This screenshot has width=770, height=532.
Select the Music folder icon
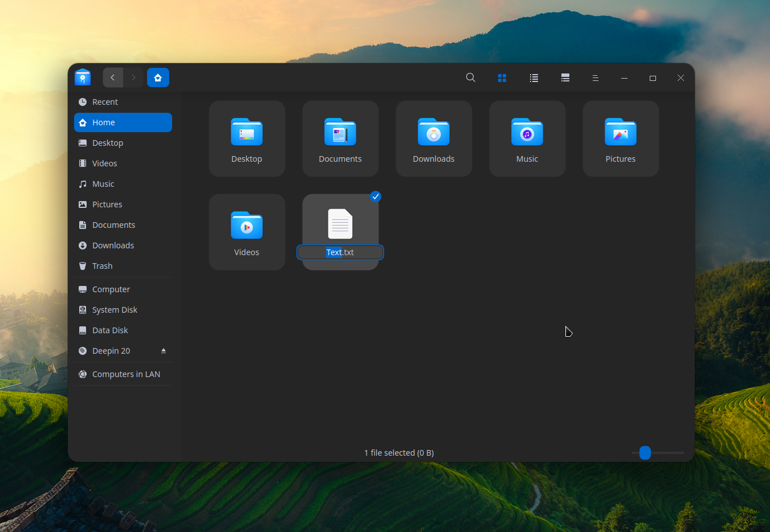pyautogui.click(x=527, y=133)
